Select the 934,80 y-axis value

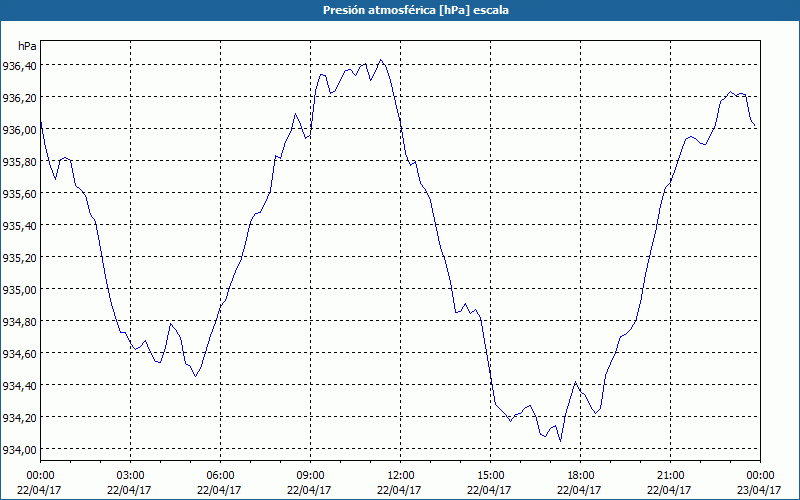[x=19, y=321]
